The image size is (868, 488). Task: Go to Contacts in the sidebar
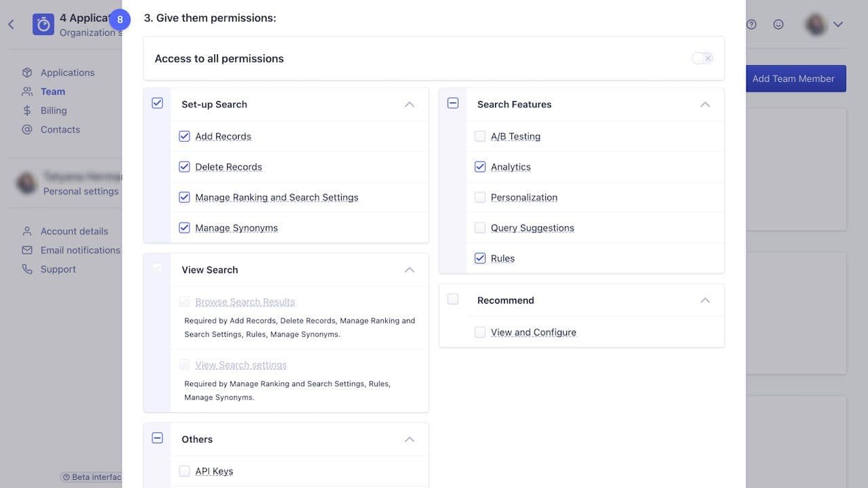point(60,129)
